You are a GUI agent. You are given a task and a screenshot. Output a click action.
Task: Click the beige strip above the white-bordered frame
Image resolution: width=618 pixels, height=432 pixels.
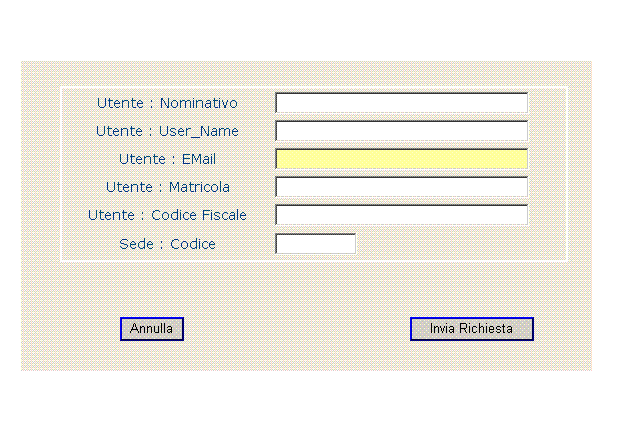307,74
